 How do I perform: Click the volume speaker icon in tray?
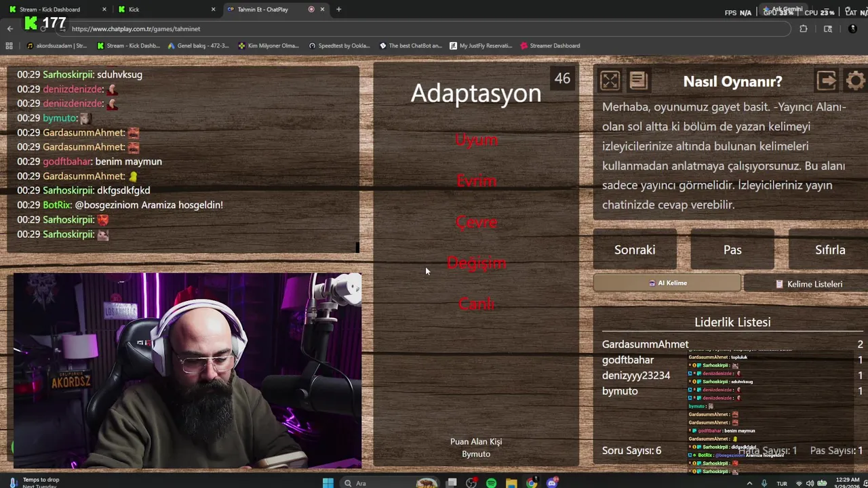pos(810,483)
